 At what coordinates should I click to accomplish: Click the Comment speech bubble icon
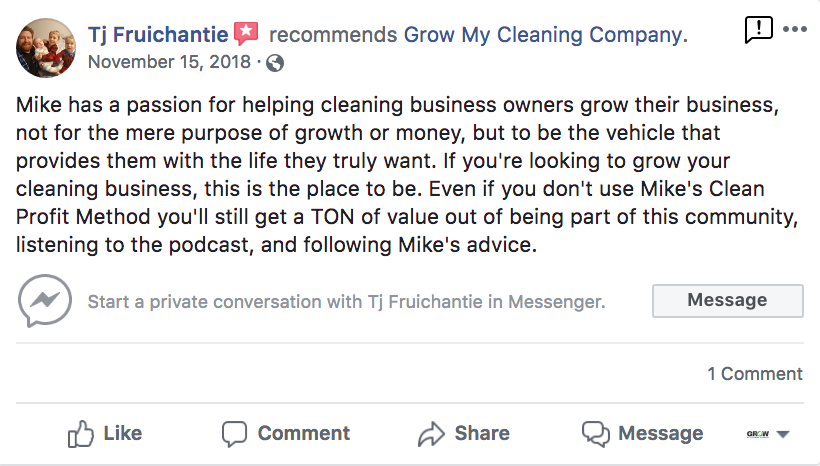click(234, 433)
